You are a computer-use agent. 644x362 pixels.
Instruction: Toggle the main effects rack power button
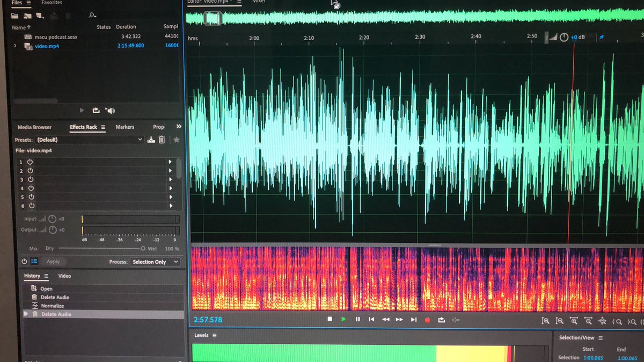(x=24, y=262)
